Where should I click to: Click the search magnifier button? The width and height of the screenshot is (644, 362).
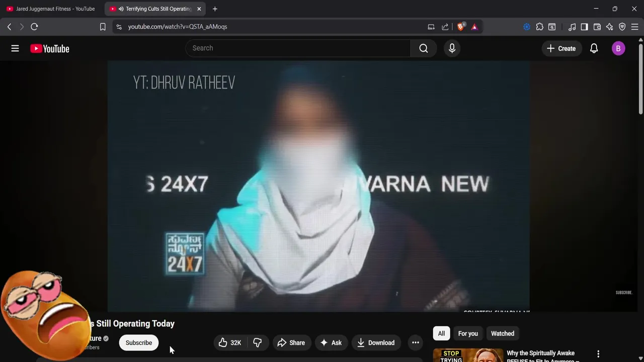tap(424, 48)
